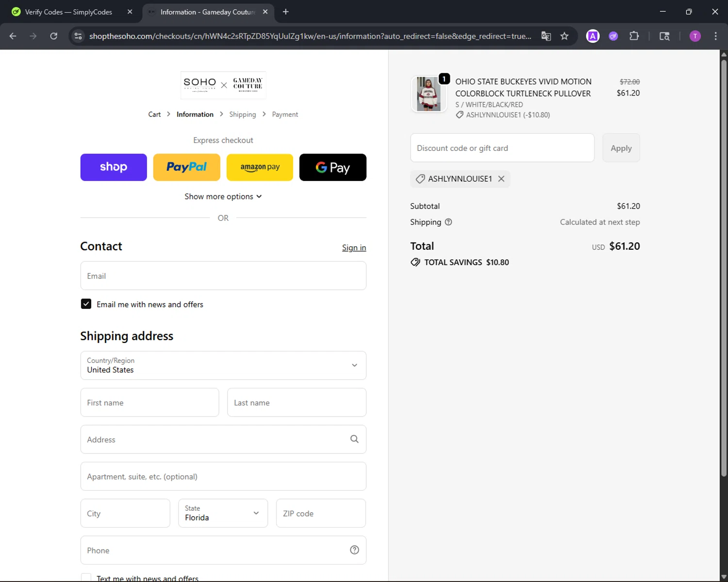Screen dimensions: 728x582
Task: Click the Ohio State pullover product thumbnail
Action: (x=429, y=94)
